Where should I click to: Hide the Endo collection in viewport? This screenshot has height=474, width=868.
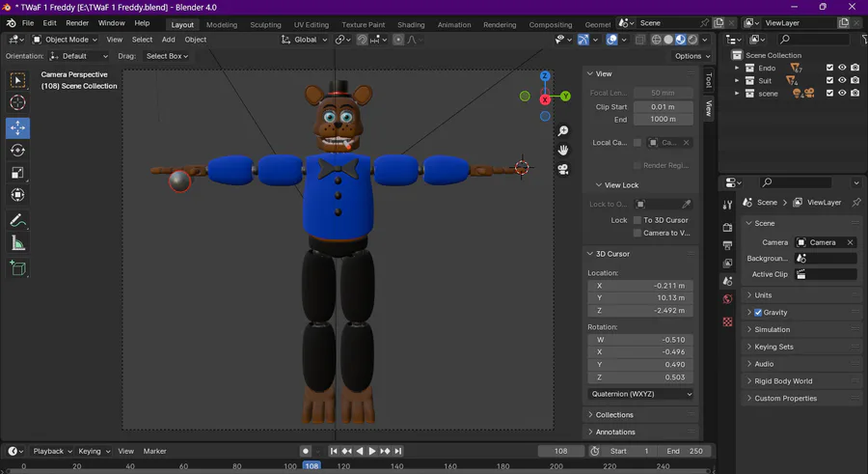coord(842,68)
